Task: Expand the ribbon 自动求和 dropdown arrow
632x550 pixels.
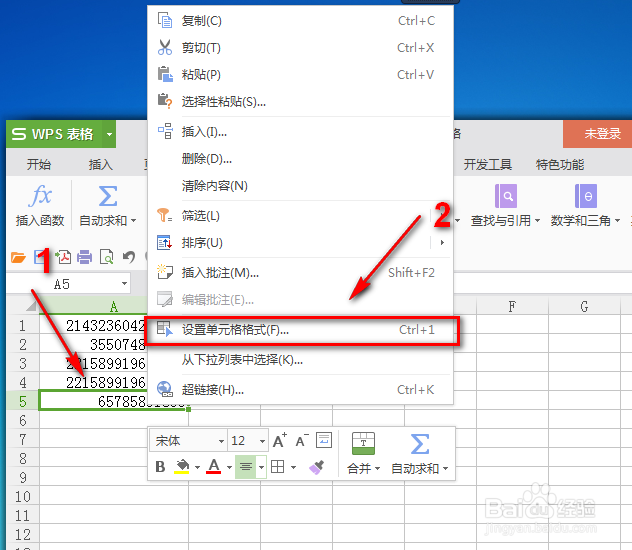Action: [133, 221]
